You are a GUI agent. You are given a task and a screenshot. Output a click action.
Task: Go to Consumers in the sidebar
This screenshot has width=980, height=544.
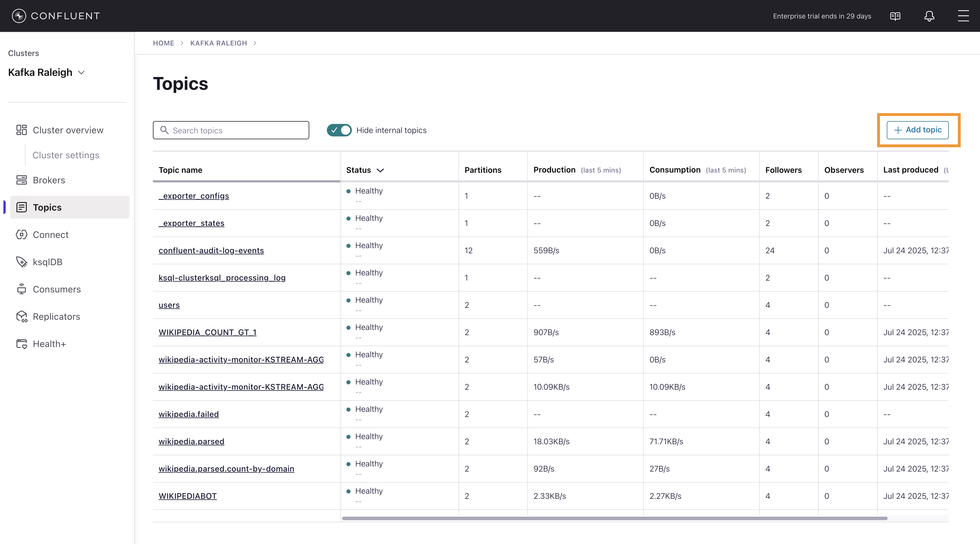click(x=57, y=289)
